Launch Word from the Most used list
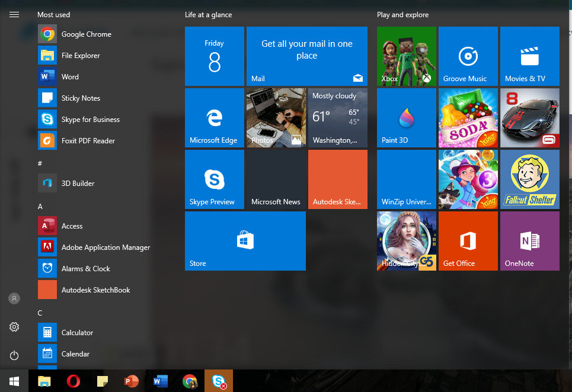 point(95,77)
